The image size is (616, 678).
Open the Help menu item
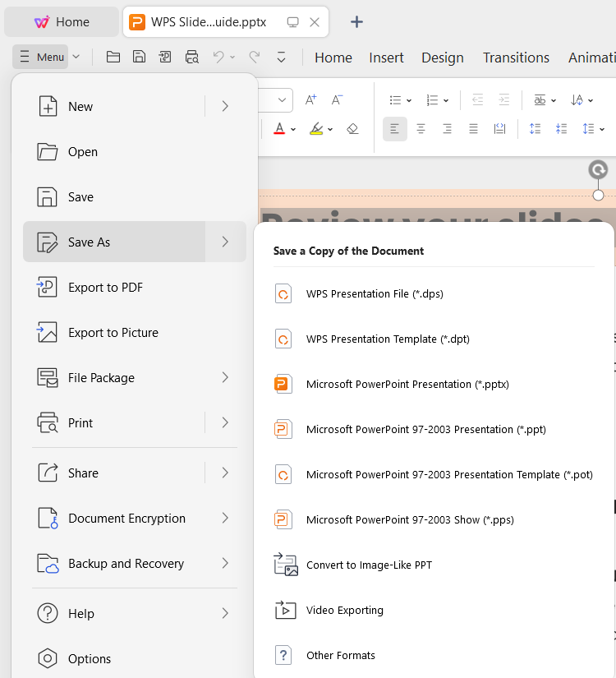click(135, 613)
